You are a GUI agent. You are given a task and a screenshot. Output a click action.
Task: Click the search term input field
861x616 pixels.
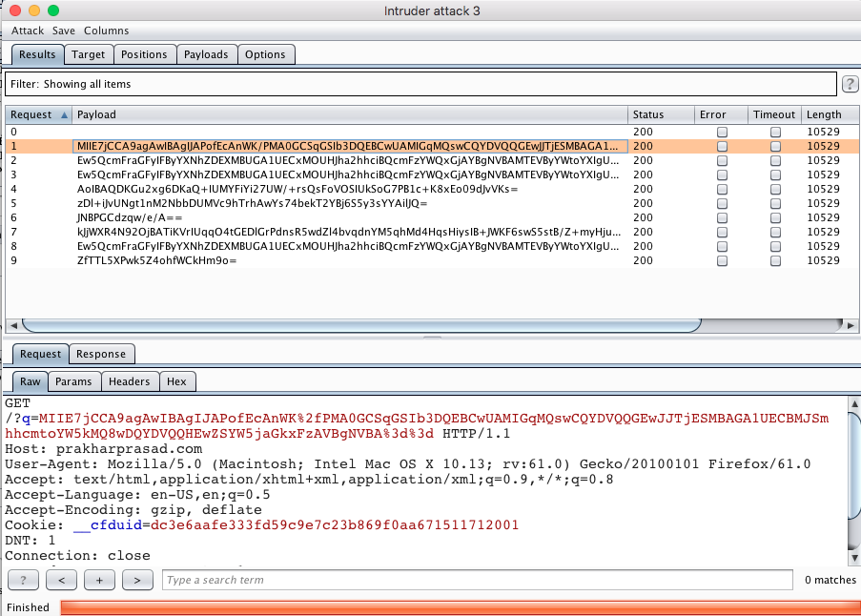coord(477,580)
